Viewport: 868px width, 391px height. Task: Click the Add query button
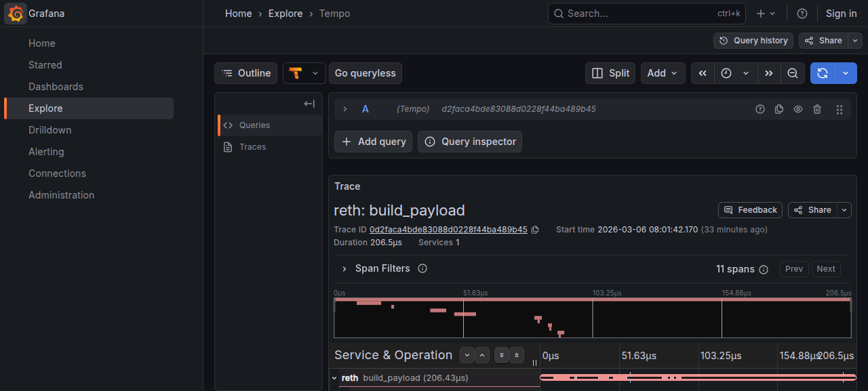[x=373, y=142]
